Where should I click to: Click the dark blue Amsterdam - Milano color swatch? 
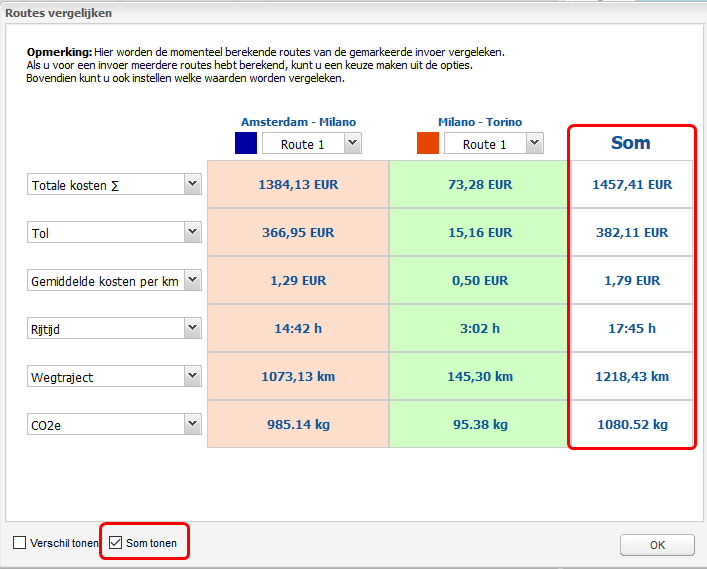(x=246, y=143)
